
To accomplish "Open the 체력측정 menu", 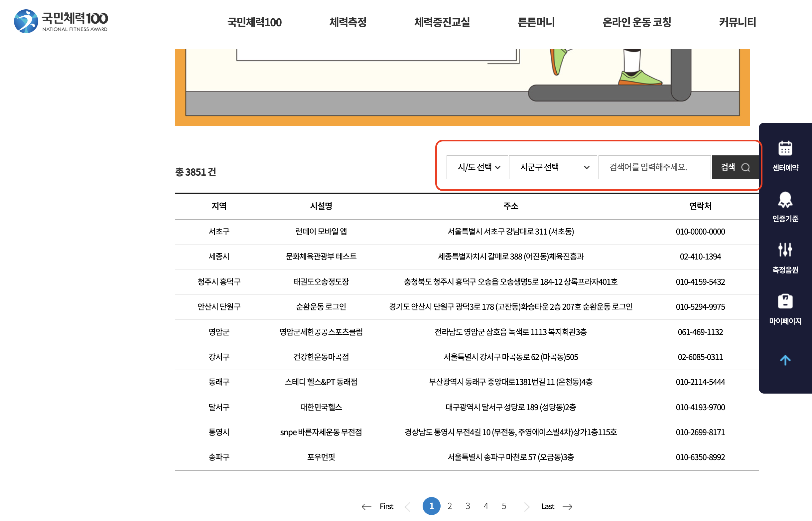I will tap(348, 22).
